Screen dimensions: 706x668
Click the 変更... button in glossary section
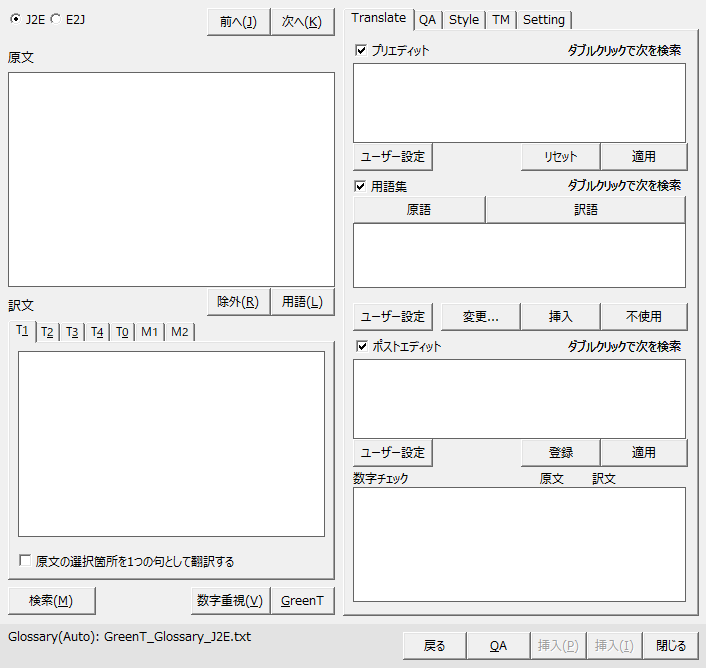(480, 316)
